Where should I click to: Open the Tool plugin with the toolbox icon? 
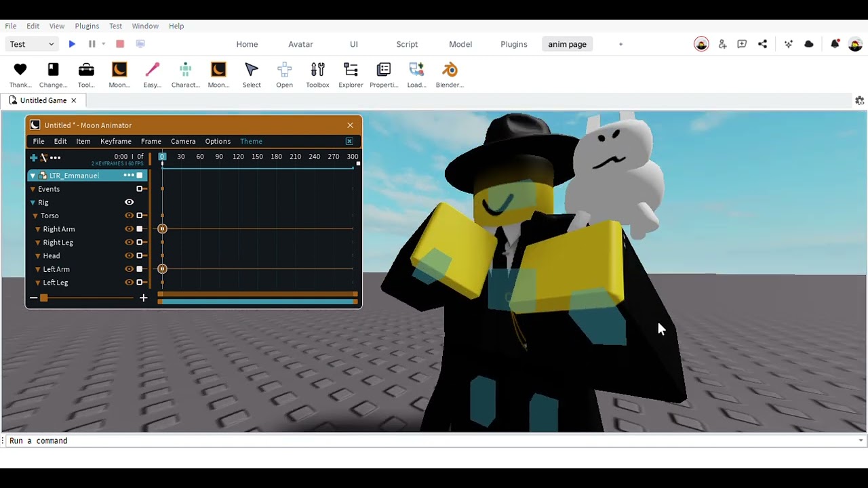(86, 70)
